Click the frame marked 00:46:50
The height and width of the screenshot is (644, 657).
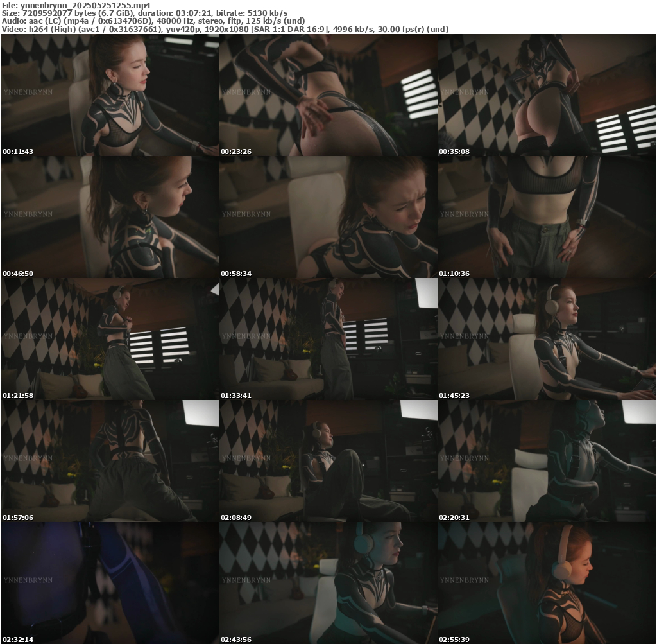[x=110, y=217]
